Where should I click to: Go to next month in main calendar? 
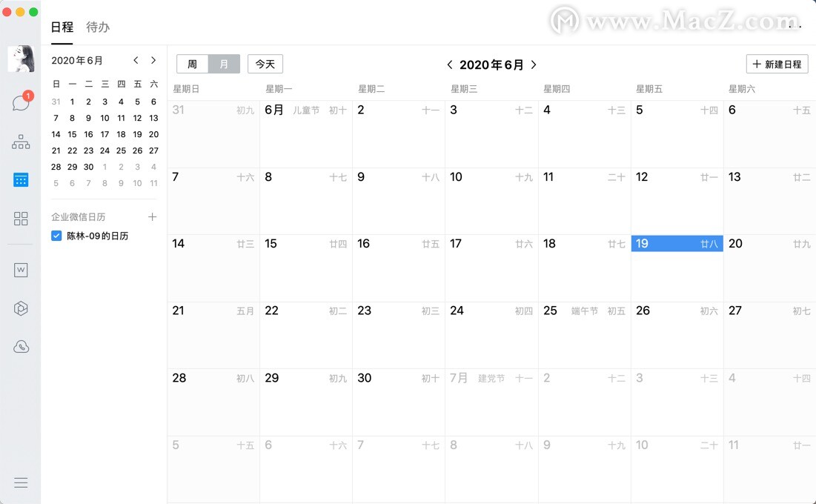[534, 64]
